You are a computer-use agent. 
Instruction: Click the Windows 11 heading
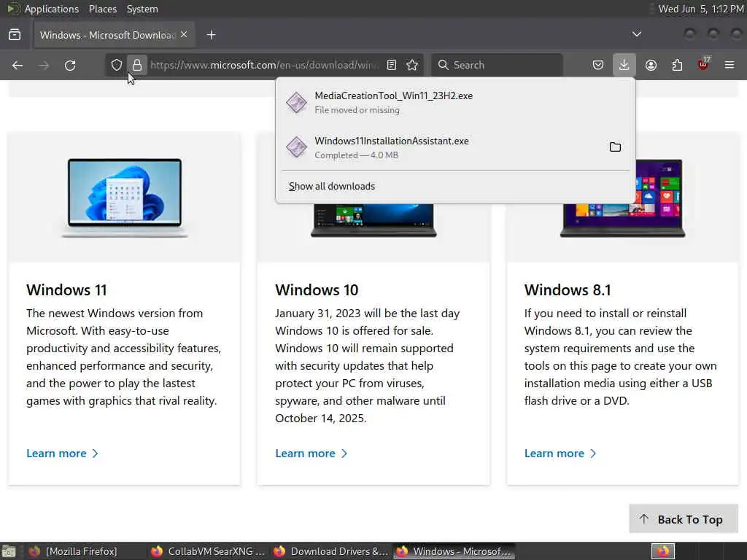[x=66, y=290]
